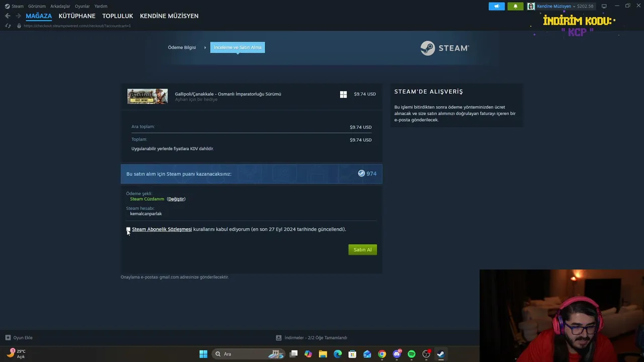Open the Steam menu

(18, 6)
